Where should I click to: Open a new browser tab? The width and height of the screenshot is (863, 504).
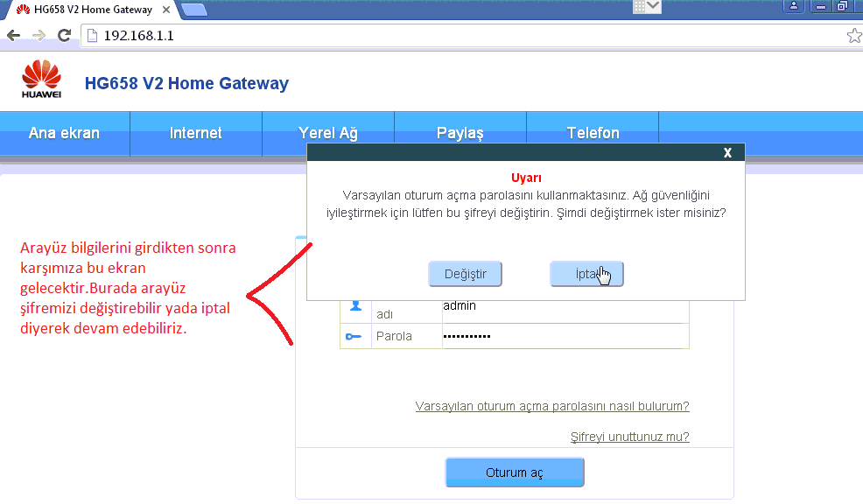click(x=193, y=10)
